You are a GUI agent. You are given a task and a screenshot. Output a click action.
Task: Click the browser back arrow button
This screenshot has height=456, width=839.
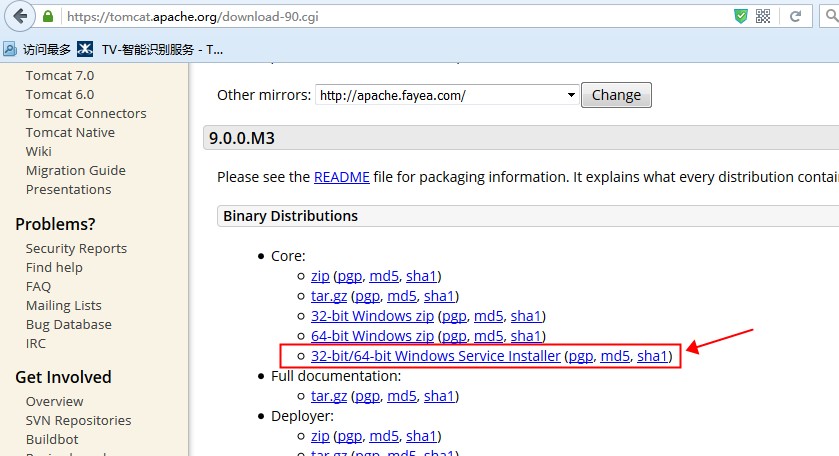[x=20, y=16]
